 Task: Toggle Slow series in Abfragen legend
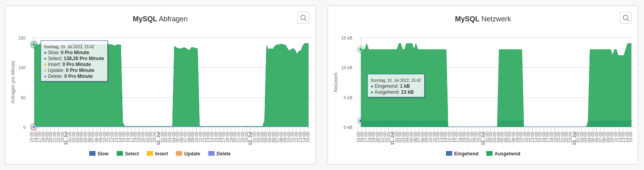[x=99, y=154]
